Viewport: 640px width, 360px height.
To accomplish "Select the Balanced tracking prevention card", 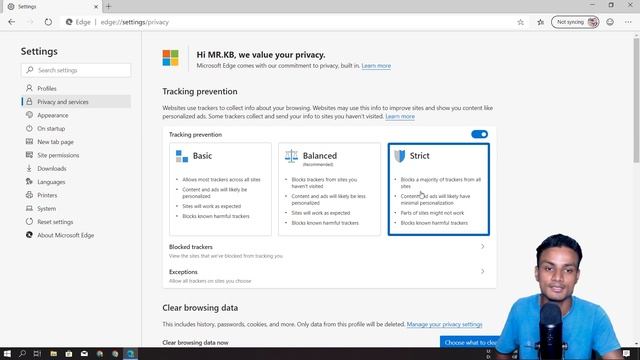I will (x=329, y=189).
